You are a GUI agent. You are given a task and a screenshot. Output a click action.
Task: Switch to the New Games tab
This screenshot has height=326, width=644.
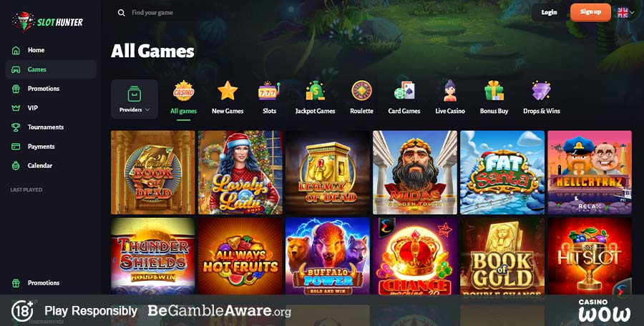[x=228, y=98]
